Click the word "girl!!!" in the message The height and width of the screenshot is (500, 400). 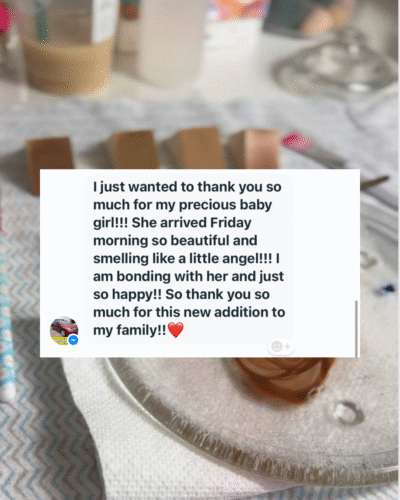(x=110, y=223)
